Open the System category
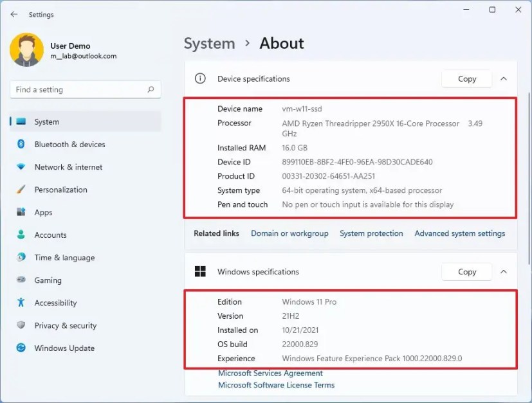This screenshot has height=403, width=532. coord(86,121)
